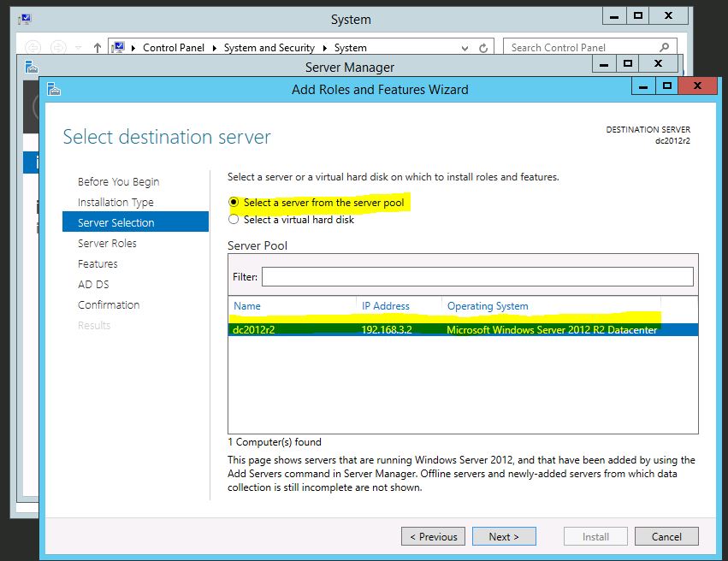The width and height of the screenshot is (728, 561).
Task: Expand arrow after System and Security breadcrumb
Action: 324,48
